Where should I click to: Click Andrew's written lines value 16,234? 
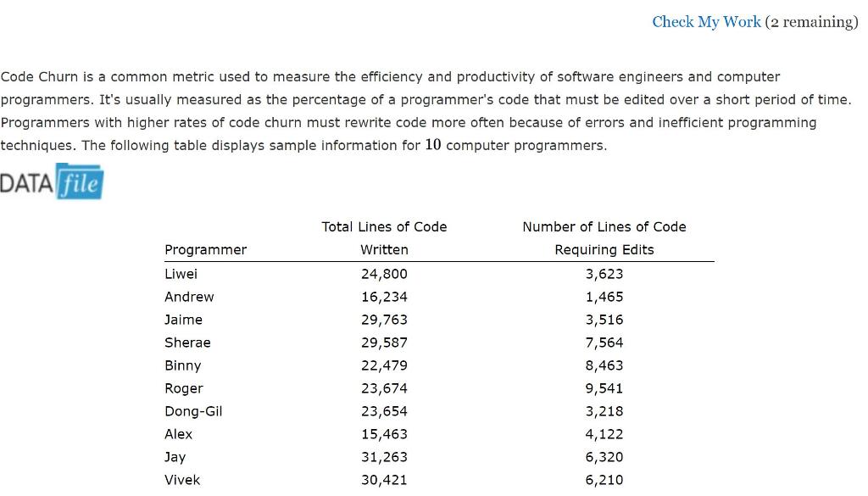pyautogui.click(x=384, y=297)
